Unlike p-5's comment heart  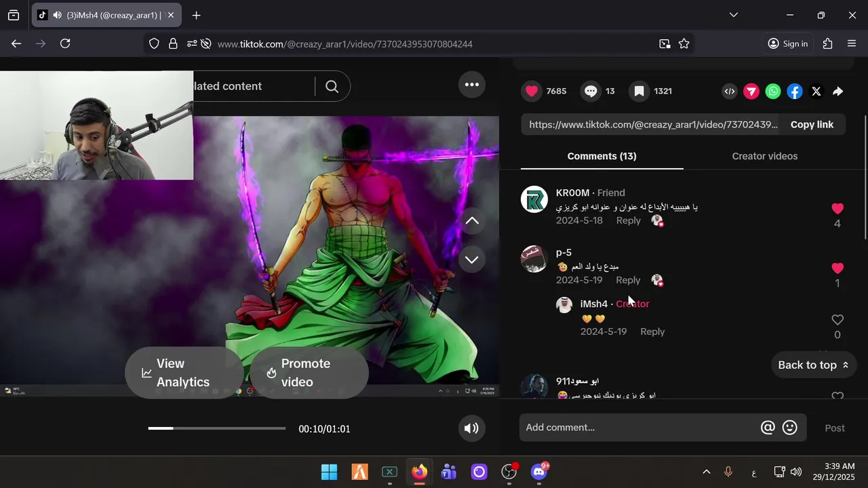837,268
